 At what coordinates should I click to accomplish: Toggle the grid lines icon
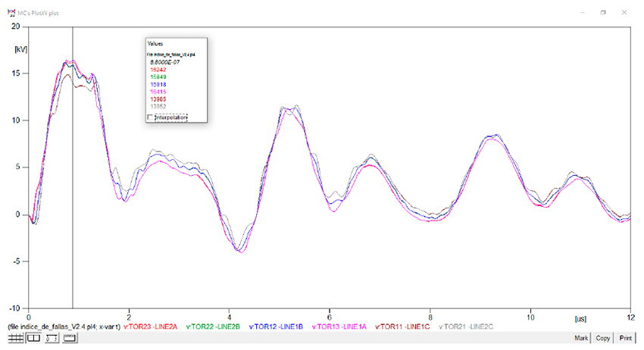pos(15,339)
